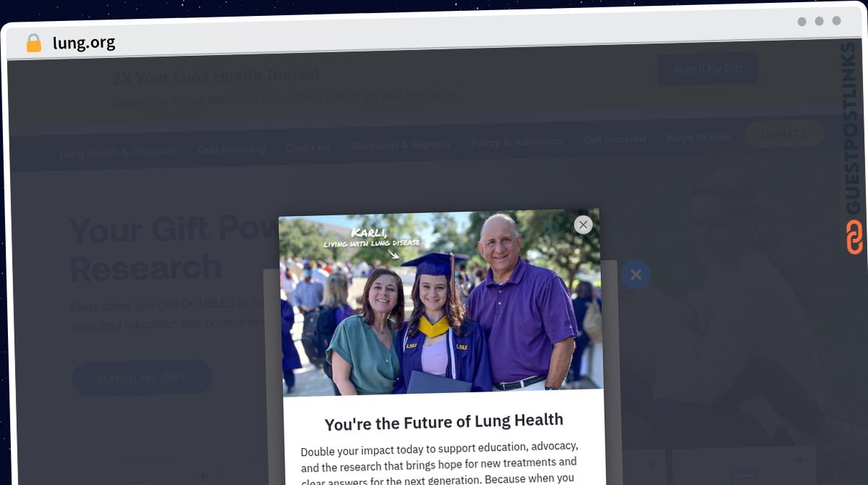Click the graduation photo in the popup
Screen dimensions: 868x485
click(441, 302)
